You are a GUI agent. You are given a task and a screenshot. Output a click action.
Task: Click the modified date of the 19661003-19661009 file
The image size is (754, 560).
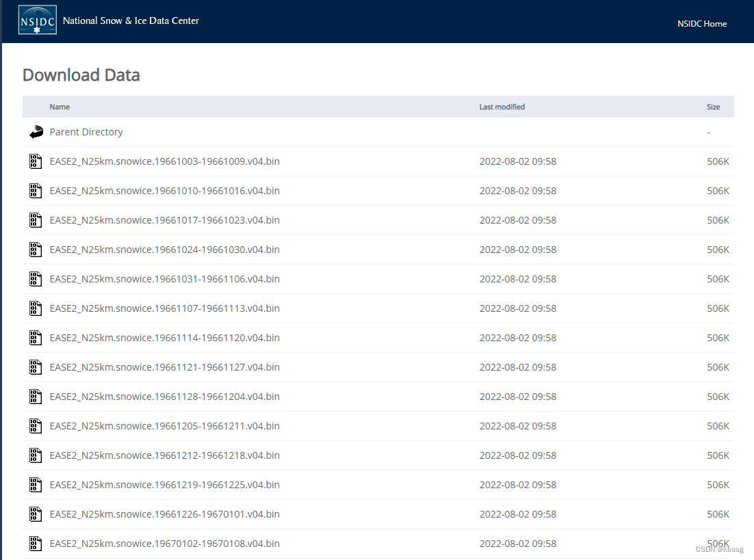click(x=518, y=161)
